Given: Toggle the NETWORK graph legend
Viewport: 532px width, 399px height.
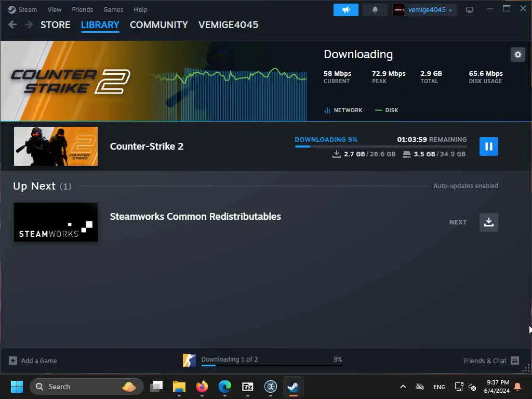Looking at the screenshot, I should click(x=343, y=110).
